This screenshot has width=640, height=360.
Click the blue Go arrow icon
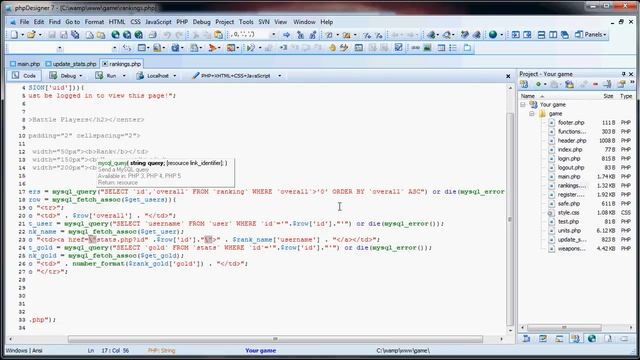coord(286,35)
